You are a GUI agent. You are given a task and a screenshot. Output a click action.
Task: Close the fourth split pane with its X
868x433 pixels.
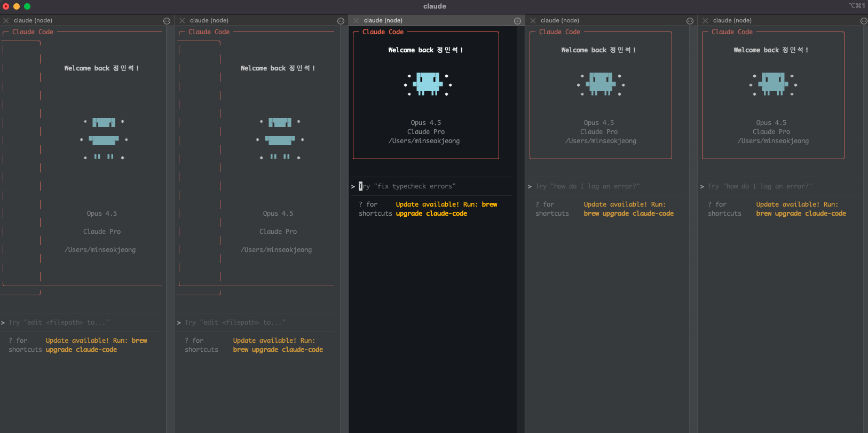(x=533, y=21)
